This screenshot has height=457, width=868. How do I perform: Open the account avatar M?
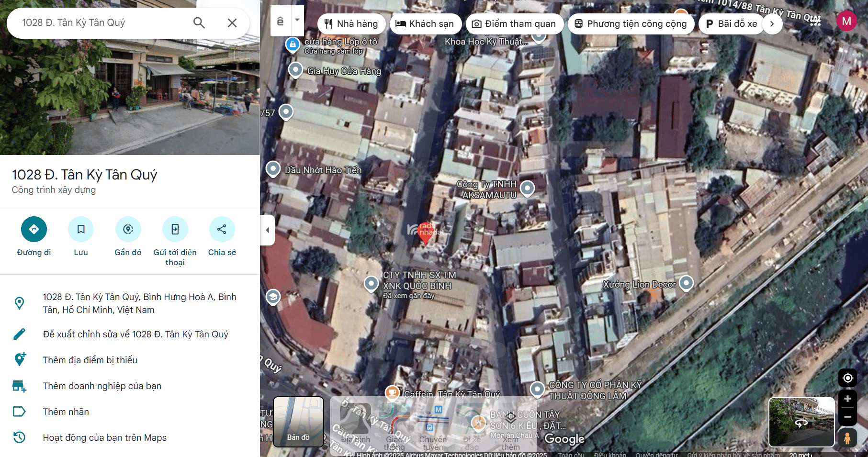[x=846, y=21]
